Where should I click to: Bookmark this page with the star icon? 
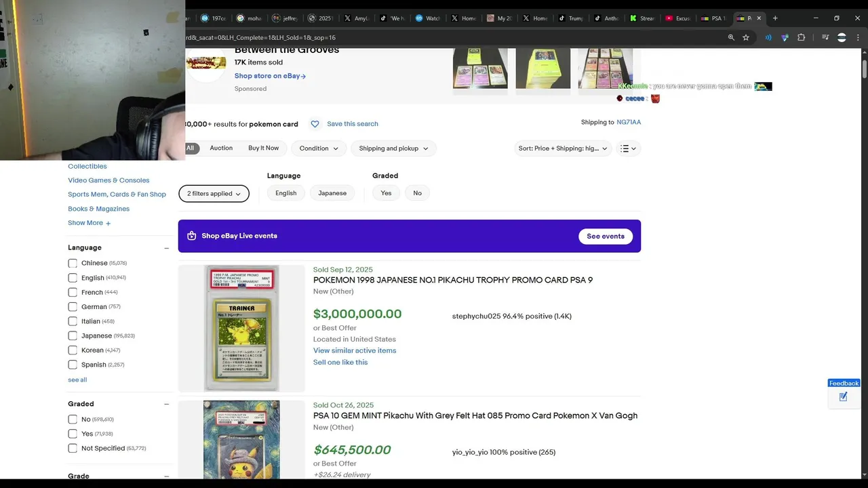(746, 37)
